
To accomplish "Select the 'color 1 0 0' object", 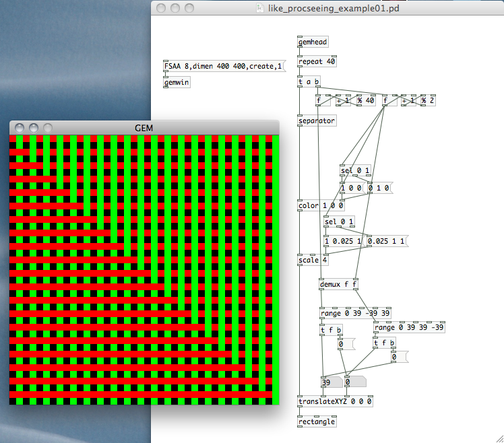I will tap(321, 205).
